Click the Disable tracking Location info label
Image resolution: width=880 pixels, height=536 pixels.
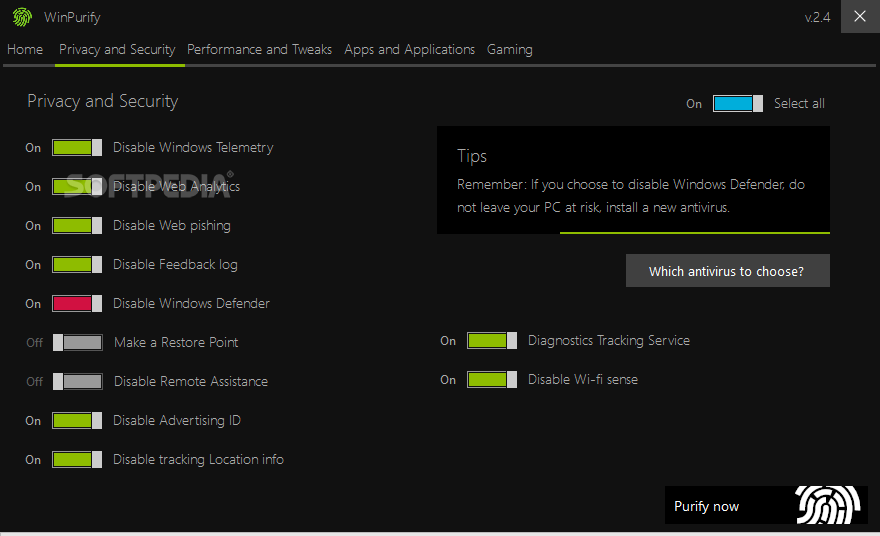(198, 460)
